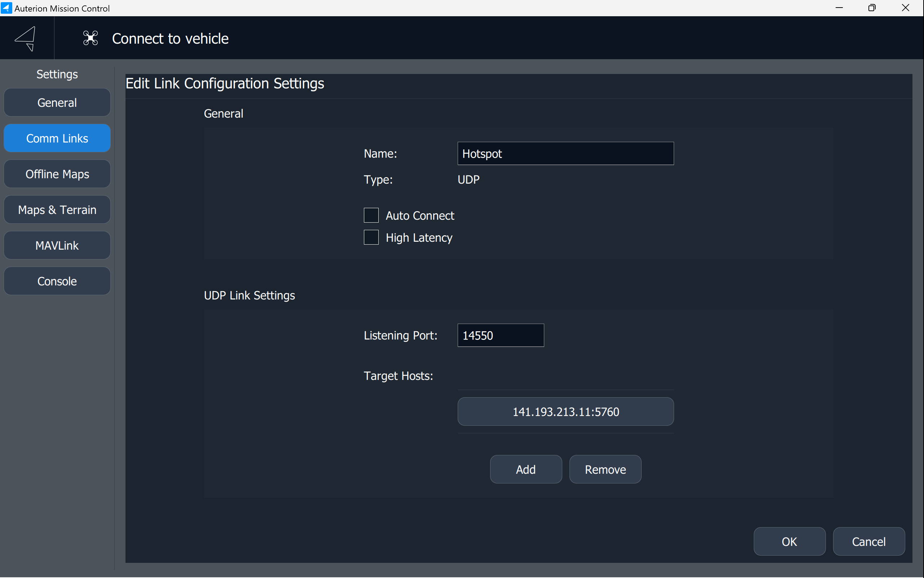Restore down the application window
The image size is (924, 578).
click(872, 8)
